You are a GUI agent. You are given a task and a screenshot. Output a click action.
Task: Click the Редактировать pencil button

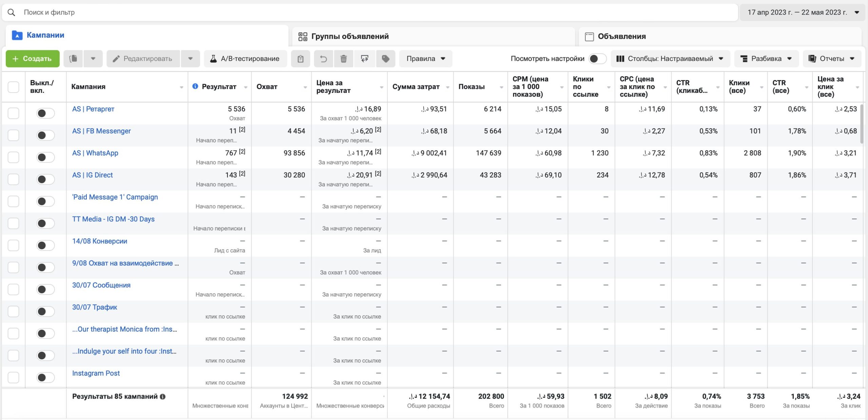point(143,59)
